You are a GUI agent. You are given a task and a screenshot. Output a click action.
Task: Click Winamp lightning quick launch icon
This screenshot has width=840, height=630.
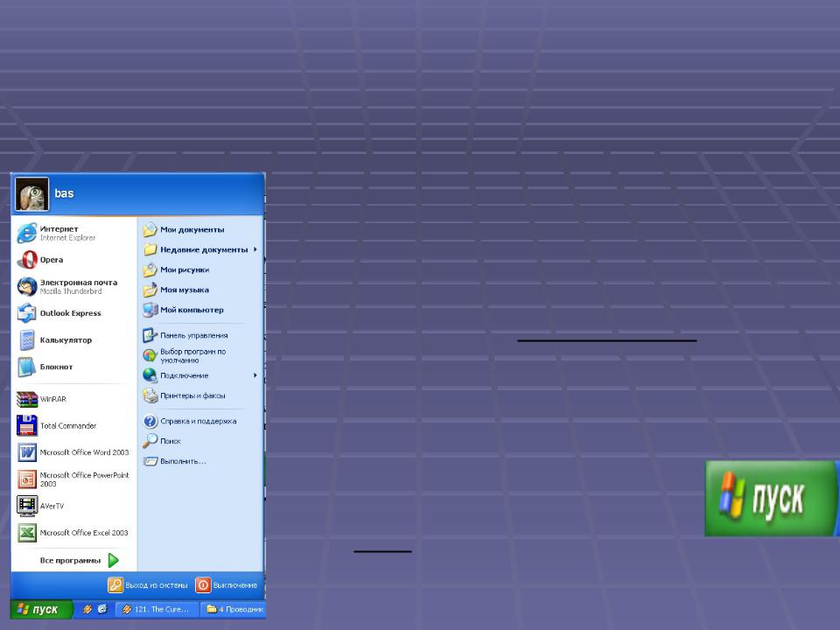pyautogui.click(x=87, y=609)
